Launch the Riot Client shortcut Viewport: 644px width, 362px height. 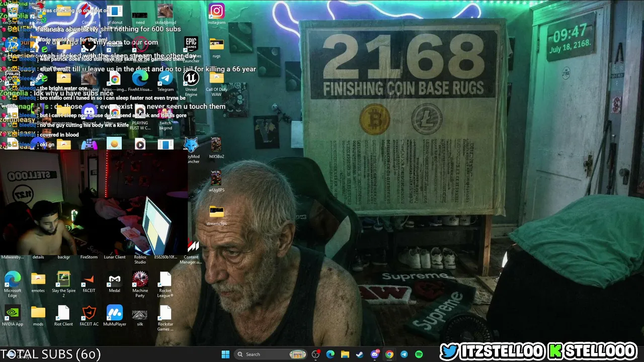point(63,316)
